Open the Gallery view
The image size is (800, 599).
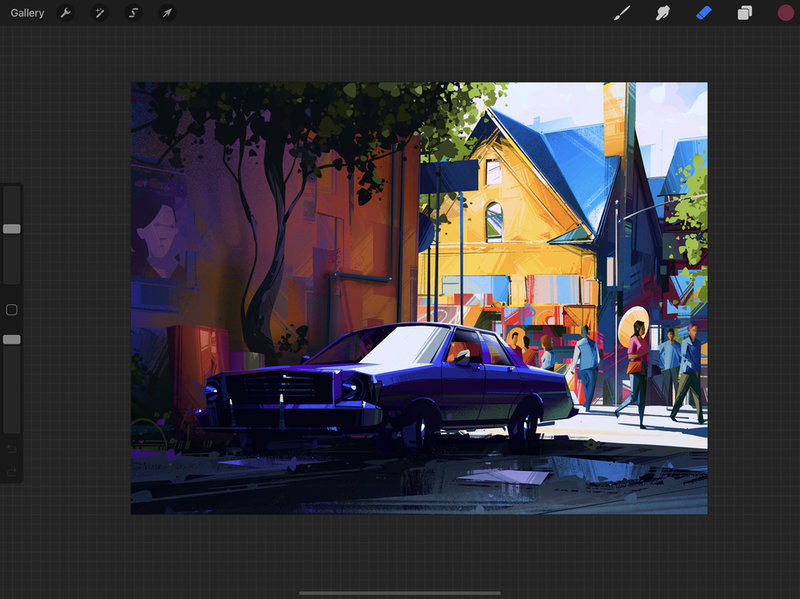[27, 13]
